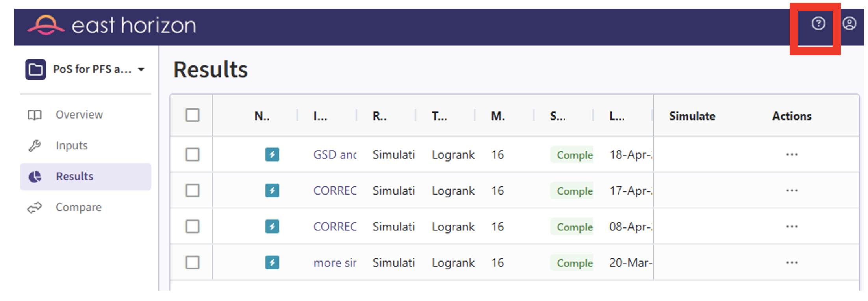The width and height of the screenshot is (868, 301).
Task: Click lightning icon in 17-Apr row
Action: [272, 191]
